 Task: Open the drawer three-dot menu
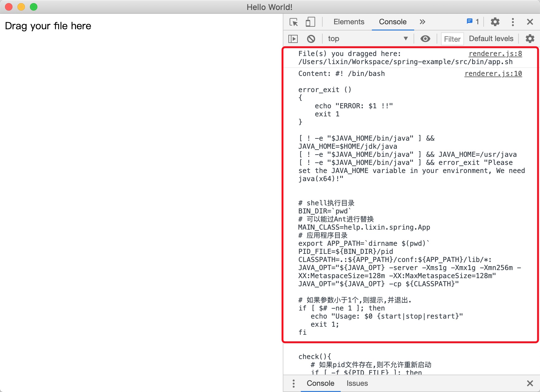coord(294,383)
